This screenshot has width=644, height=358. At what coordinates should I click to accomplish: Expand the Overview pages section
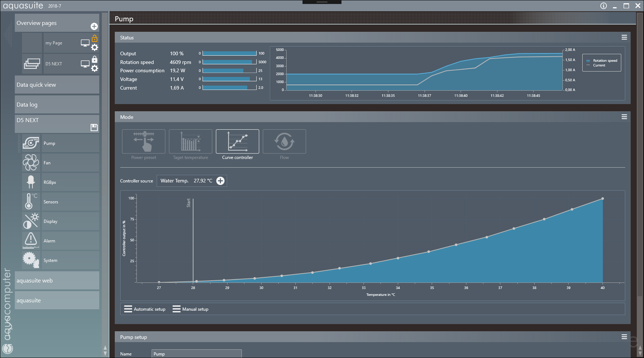(57, 23)
